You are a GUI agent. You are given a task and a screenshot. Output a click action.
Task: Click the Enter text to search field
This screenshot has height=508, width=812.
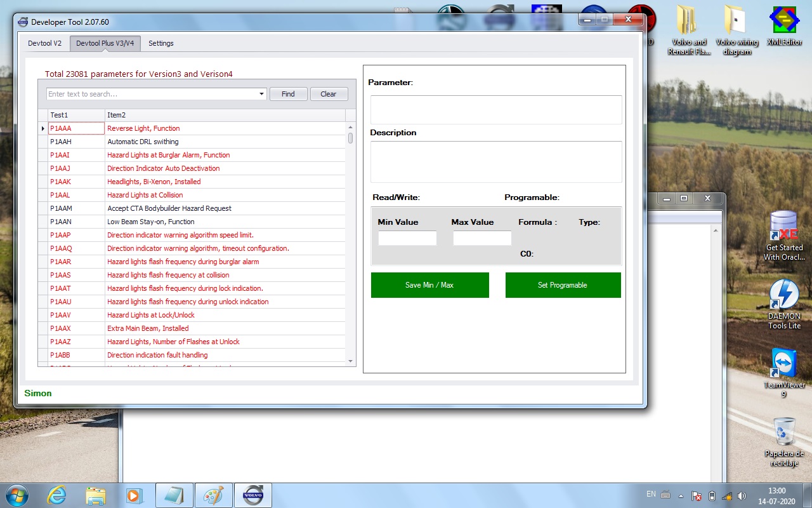click(152, 94)
